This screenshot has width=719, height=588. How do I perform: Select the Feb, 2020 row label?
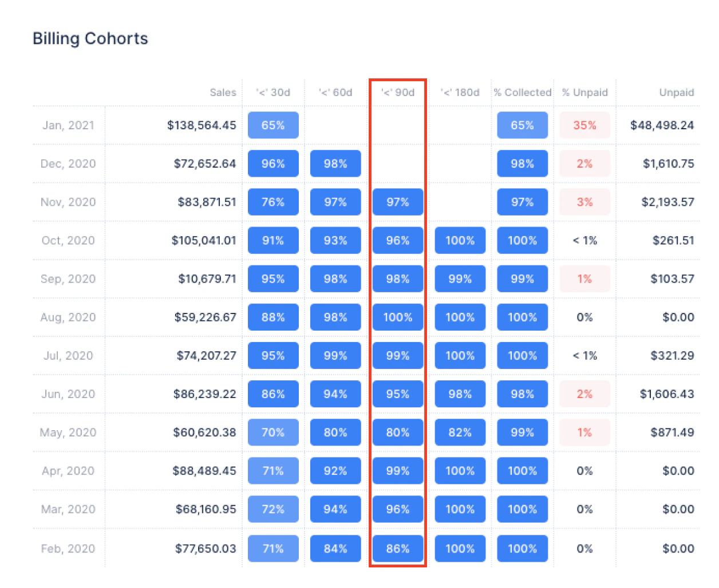68,549
